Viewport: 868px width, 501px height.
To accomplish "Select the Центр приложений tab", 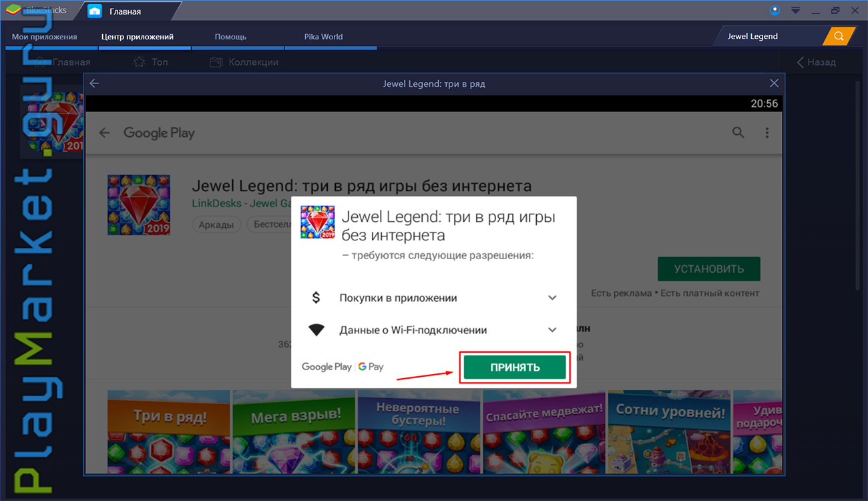I will coord(138,37).
